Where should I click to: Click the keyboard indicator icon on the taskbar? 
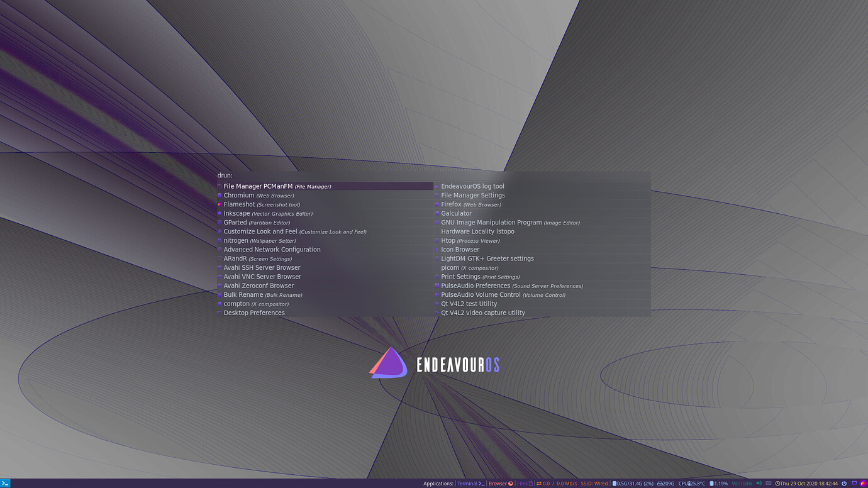click(769, 484)
